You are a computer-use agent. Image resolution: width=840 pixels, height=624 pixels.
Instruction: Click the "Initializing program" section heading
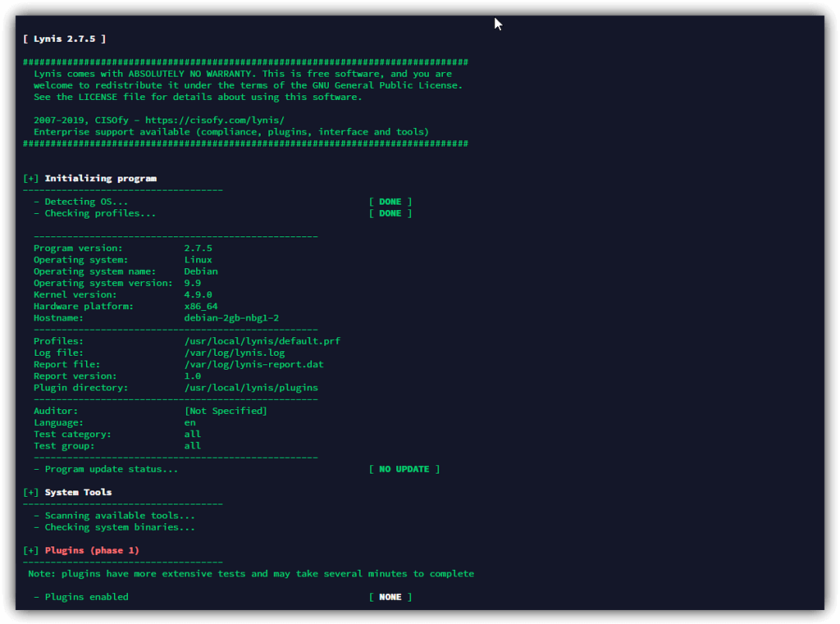(x=101, y=179)
